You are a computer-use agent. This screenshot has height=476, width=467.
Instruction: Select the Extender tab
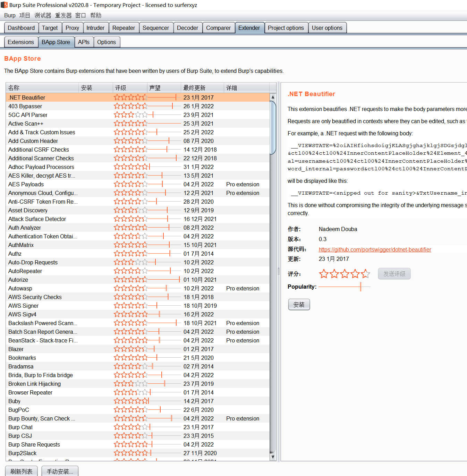coord(249,28)
